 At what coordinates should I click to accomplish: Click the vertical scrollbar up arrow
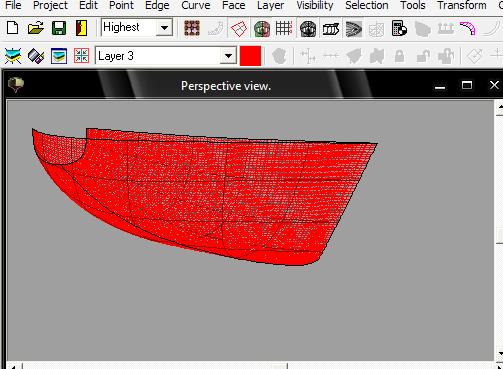point(499,107)
